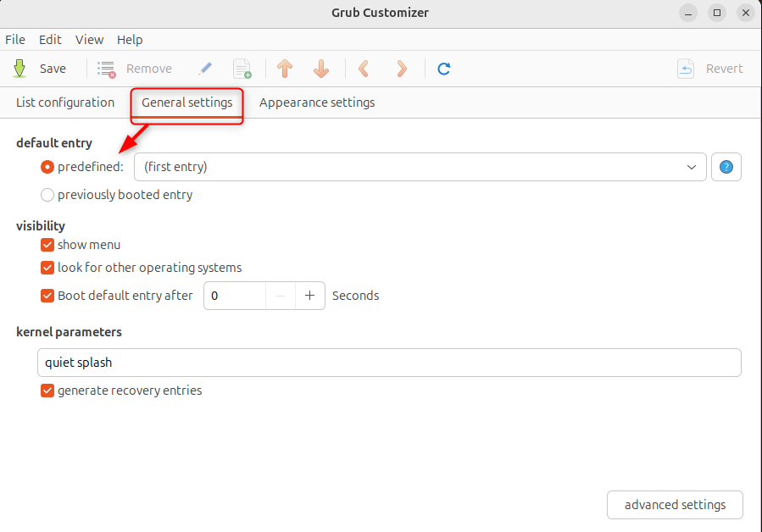Click the right chevron toolbar icon
This screenshot has height=532, width=762.
coord(402,69)
